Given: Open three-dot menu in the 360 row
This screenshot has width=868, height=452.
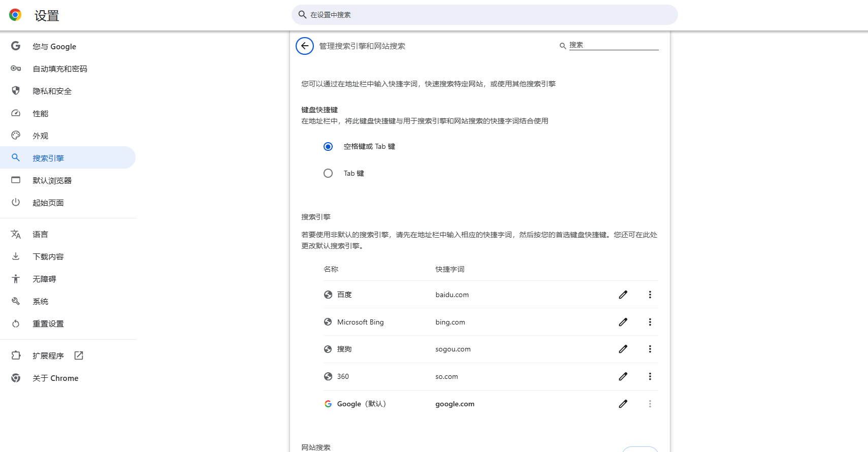Looking at the screenshot, I should 650,376.
